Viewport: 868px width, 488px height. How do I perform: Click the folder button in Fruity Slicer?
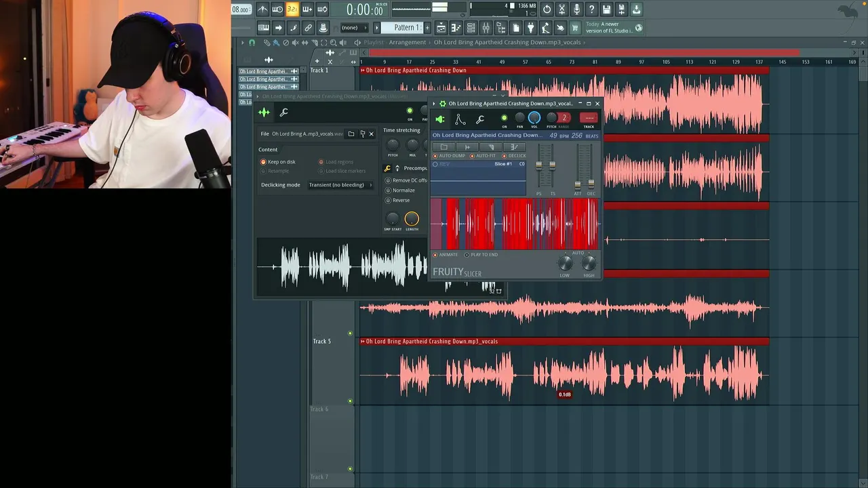443,147
